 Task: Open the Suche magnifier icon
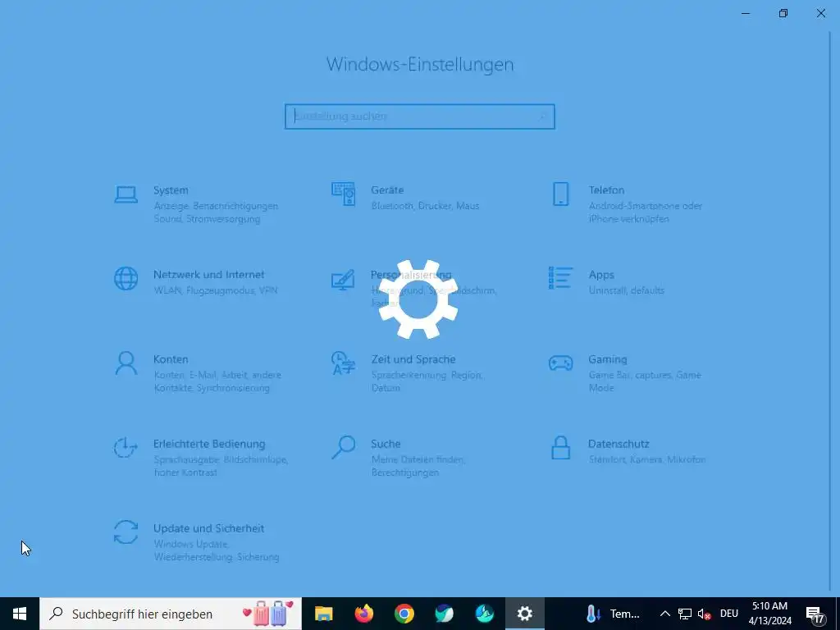tap(344, 448)
